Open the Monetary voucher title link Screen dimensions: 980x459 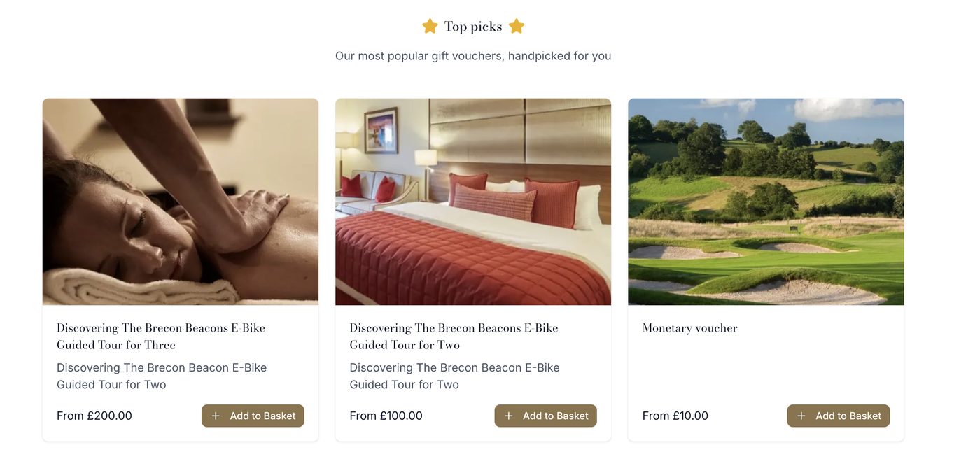coord(690,328)
